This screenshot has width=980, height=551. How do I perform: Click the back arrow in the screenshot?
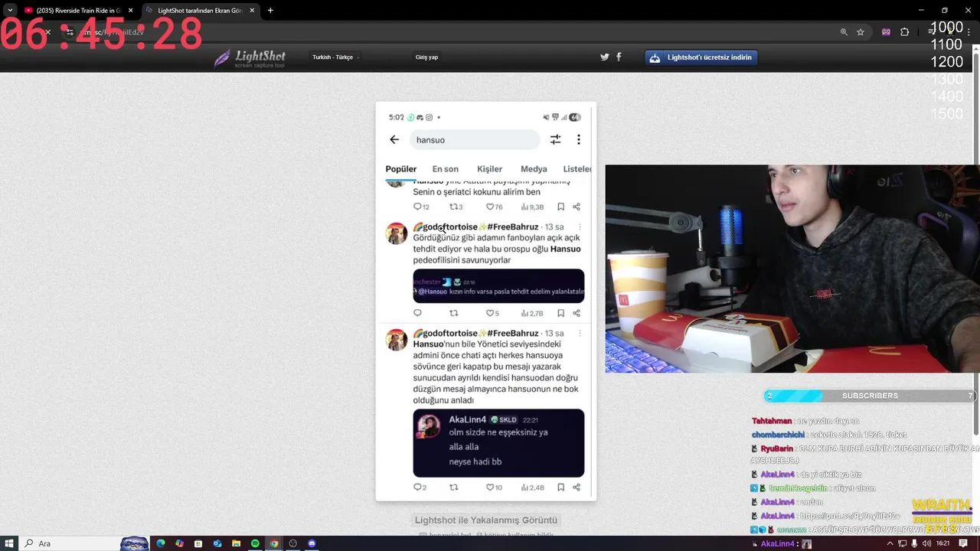tap(394, 139)
